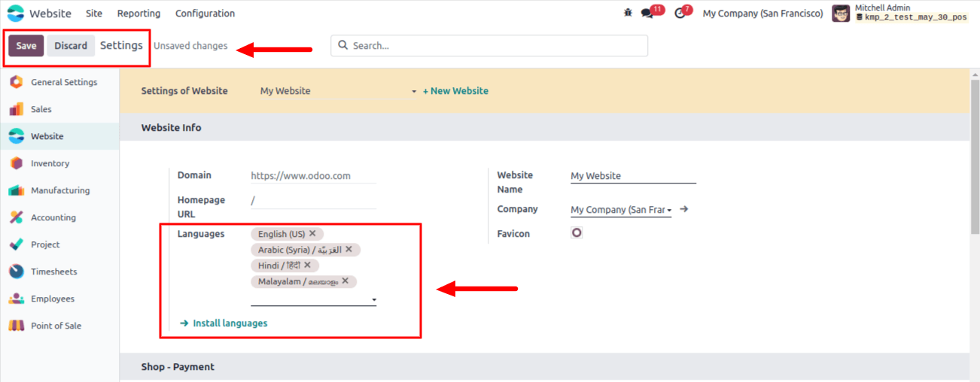Open the Configuration menu
Image resolution: width=980 pixels, height=382 pixels.
pyautogui.click(x=205, y=14)
